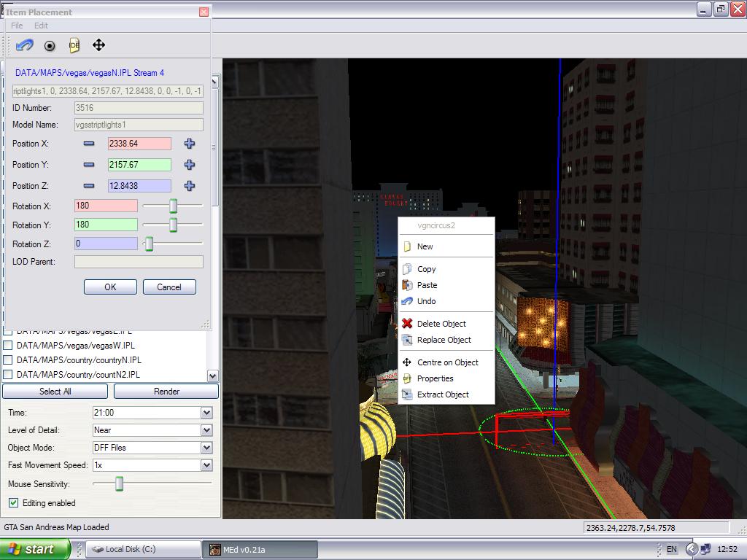
Task: Check the DATA/MAPS/country/countryN.IPL checkbox
Action: click(7, 360)
